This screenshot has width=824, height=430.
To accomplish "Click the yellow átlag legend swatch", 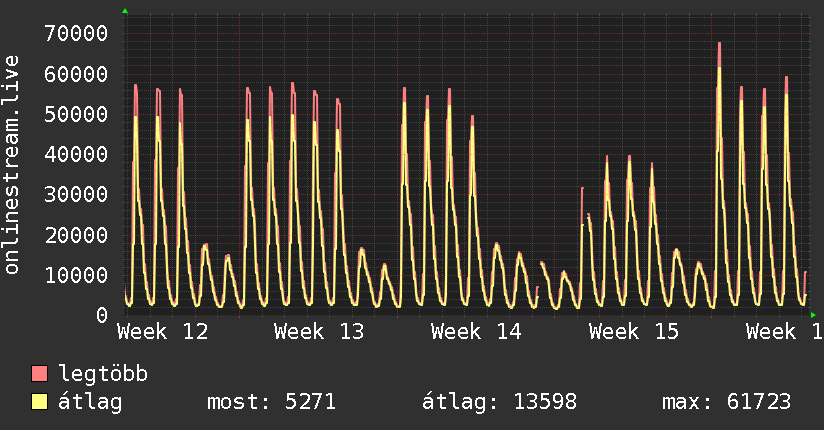I will coord(39,401).
